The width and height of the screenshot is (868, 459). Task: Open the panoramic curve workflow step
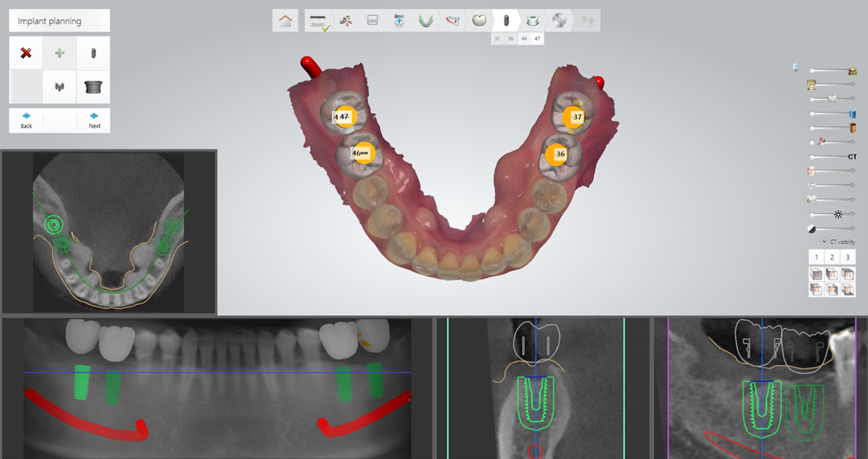[425, 20]
